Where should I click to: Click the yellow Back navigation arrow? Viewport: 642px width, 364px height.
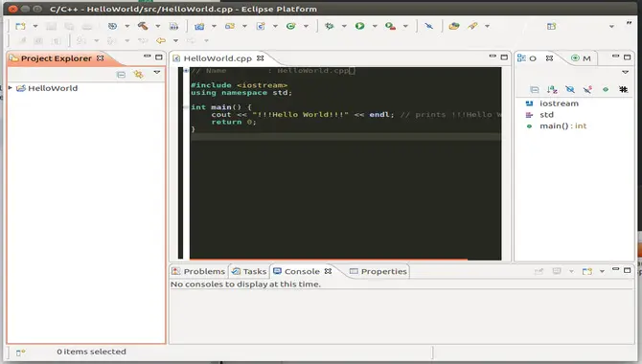click(161, 40)
